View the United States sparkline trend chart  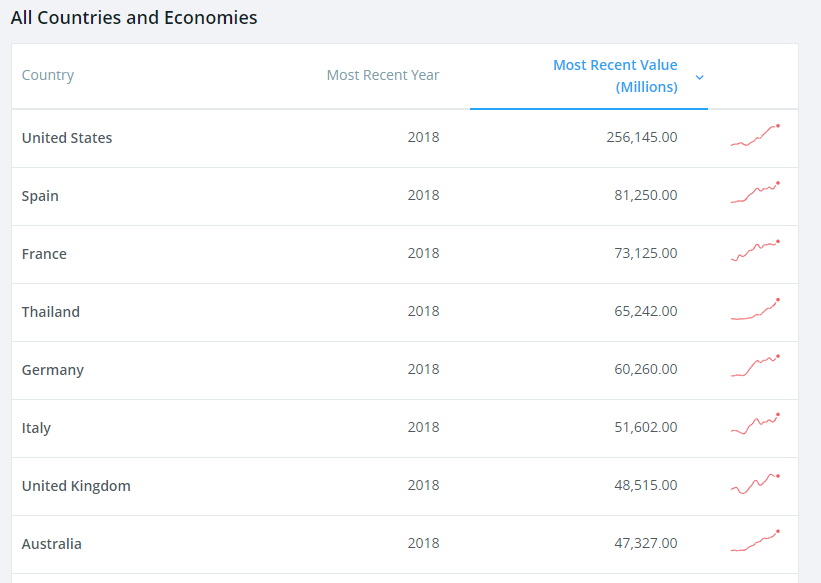coord(756,135)
